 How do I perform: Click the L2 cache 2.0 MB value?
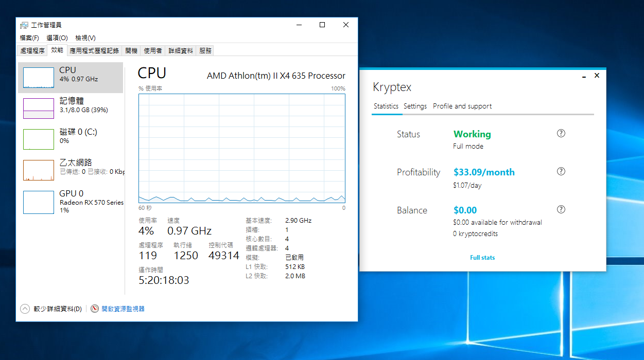[x=295, y=276]
